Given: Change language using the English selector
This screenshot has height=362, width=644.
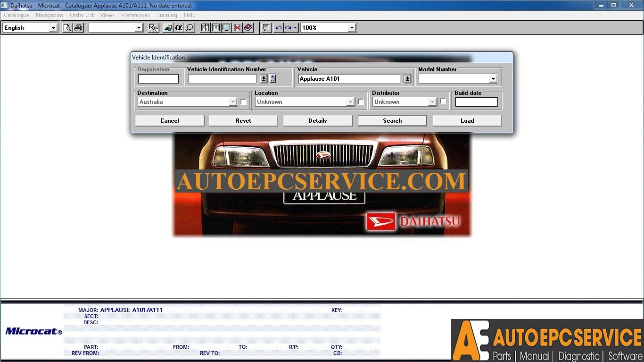Looking at the screenshot, I should pos(53,27).
